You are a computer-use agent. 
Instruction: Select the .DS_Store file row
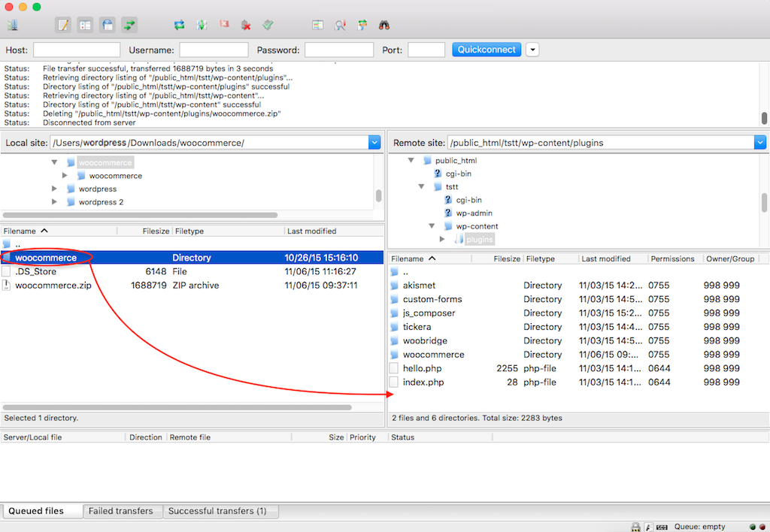[x=192, y=271]
